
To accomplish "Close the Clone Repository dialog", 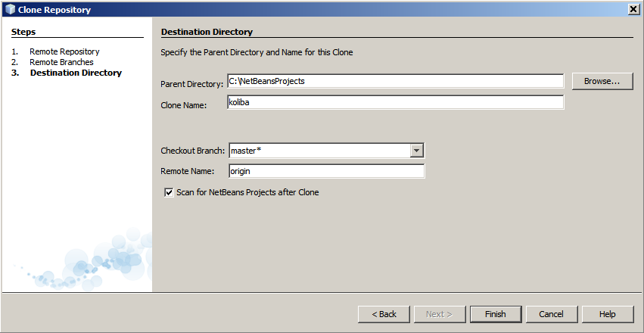I will [x=633, y=9].
